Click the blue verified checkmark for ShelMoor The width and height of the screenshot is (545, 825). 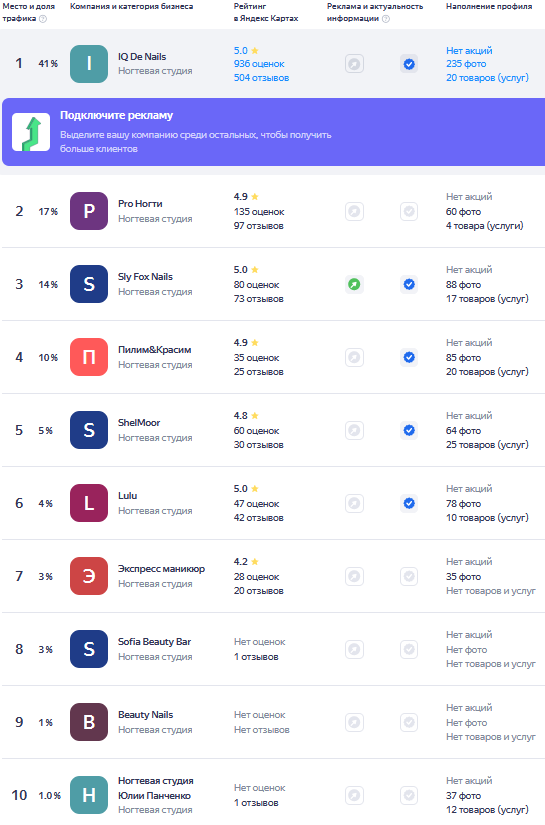pyautogui.click(x=409, y=430)
